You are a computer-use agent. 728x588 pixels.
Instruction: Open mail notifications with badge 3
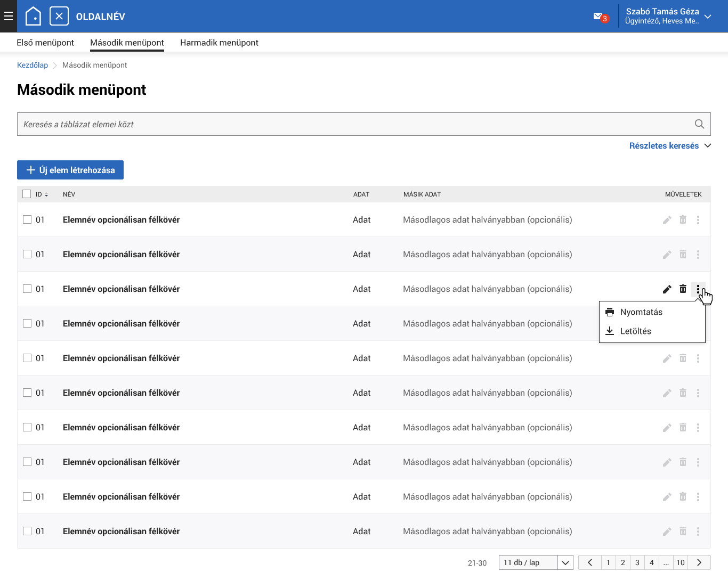pyautogui.click(x=601, y=17)
